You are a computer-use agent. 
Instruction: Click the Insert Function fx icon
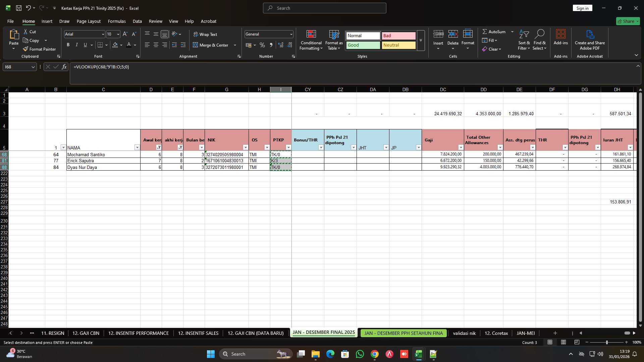64,67
